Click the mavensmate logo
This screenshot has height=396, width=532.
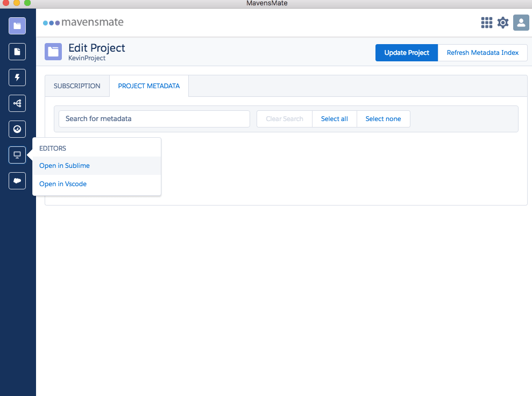click(83, 23)
